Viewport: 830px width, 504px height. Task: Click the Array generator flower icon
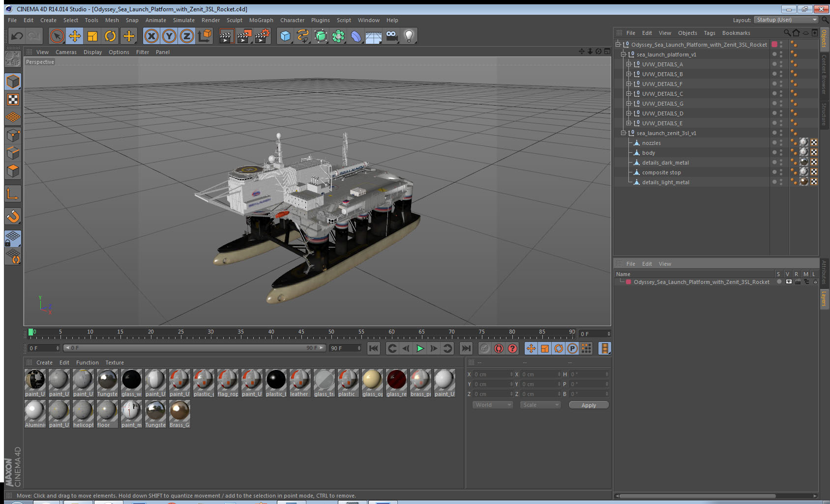coord(338,36)
